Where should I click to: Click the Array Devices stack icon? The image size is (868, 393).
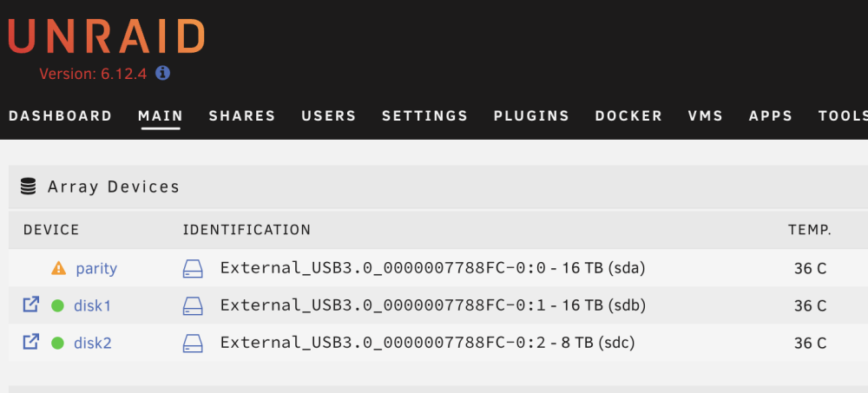pos(28,187)
